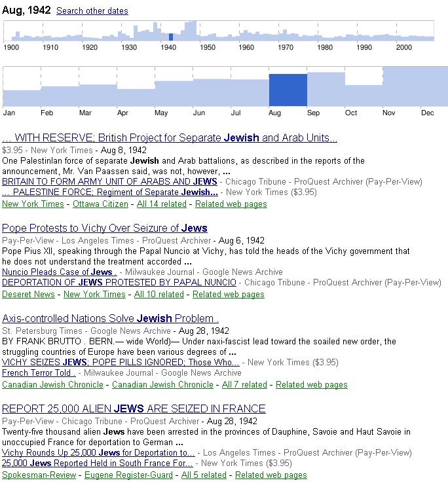The width and height of the screenshot is (448, 489).
Task: Open 'Nuncio Pleads Case of Jews' link
Action: click(x=60, y=272)
